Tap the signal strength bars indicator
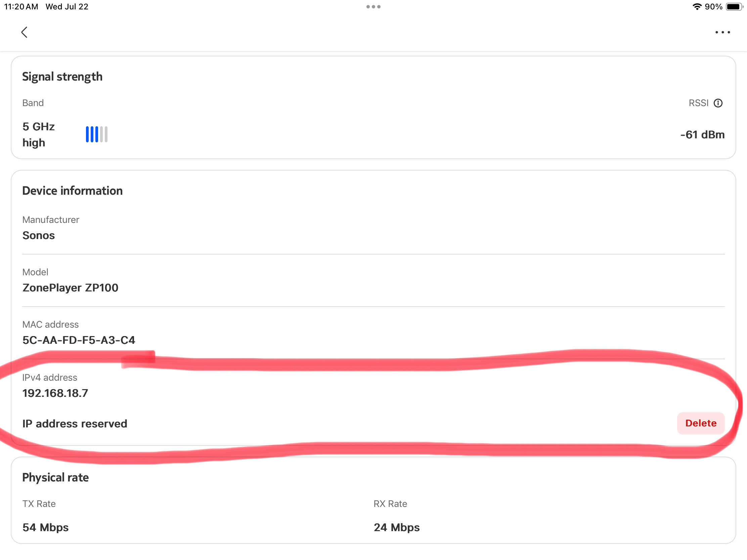 pos(97,134)
